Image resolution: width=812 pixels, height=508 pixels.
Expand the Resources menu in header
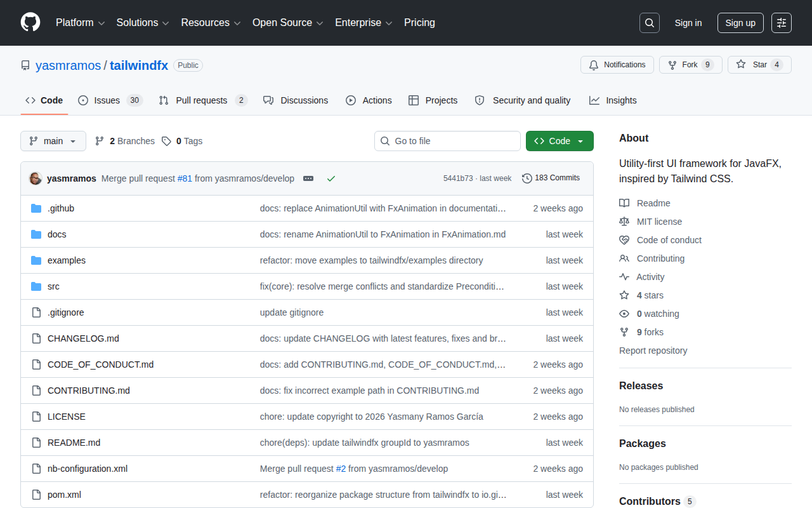(x=211, y=23)
